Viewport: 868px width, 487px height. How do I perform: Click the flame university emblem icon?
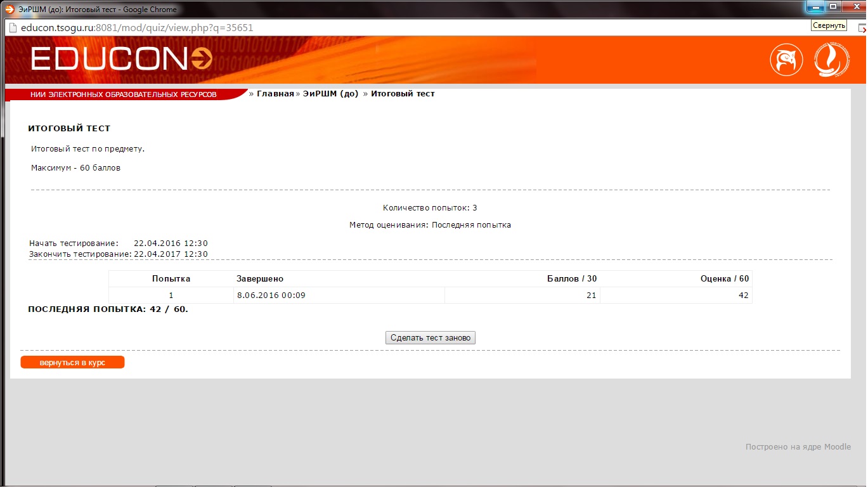pyautogui.click(x=830, y=60)
